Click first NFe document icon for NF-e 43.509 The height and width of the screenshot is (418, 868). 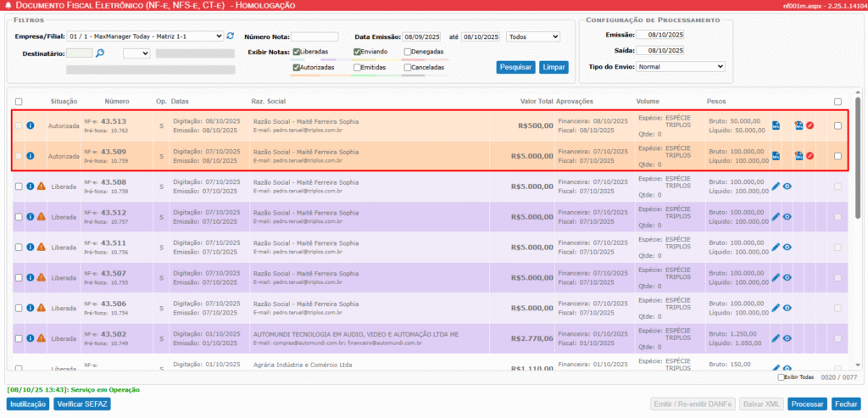pyautogui.click(x=776, y=156)
